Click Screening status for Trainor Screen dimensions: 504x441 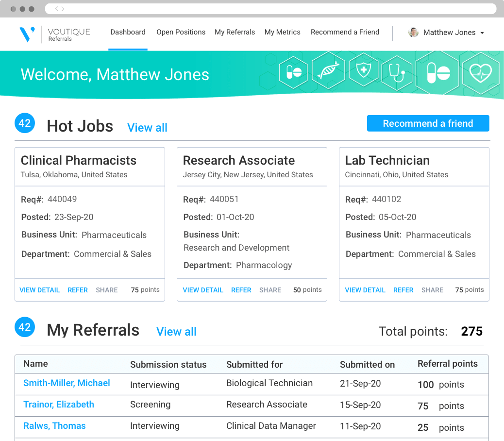coord(151,405)
